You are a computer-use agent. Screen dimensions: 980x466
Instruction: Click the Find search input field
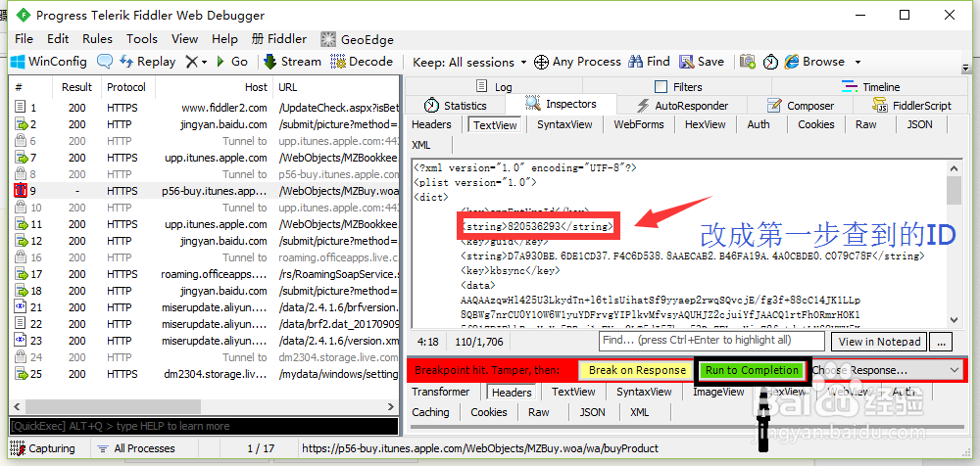(711, 341)
